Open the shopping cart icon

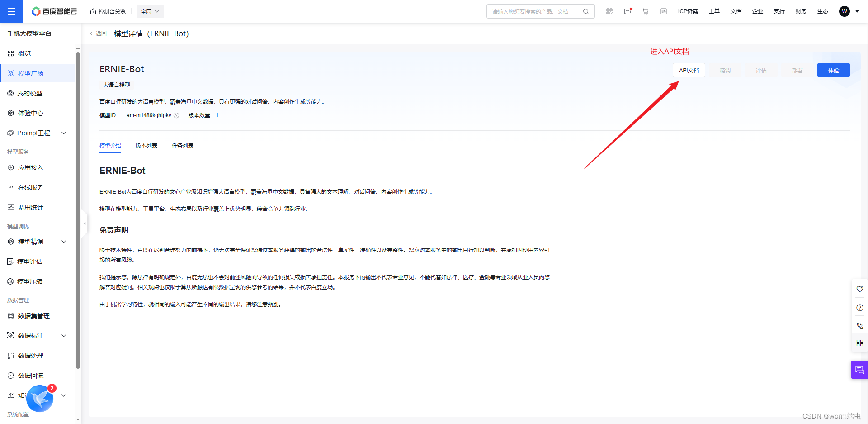[x=646, y=11]
